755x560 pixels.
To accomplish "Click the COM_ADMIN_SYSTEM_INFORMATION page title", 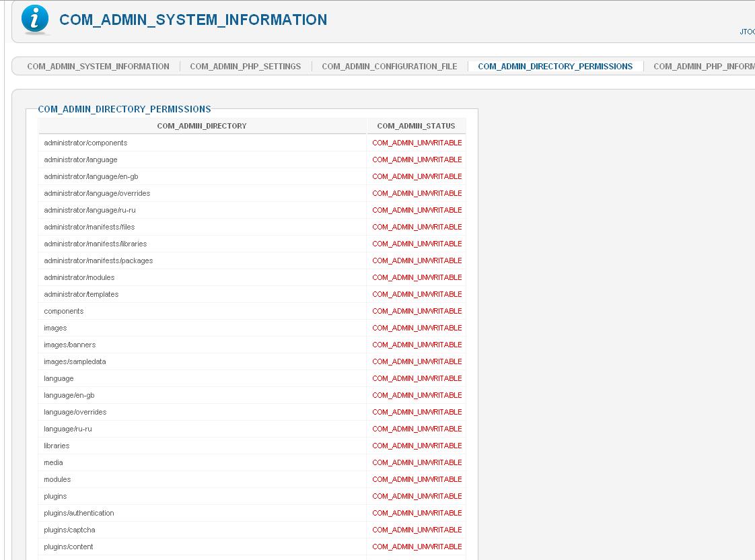I will click(193, 20).
